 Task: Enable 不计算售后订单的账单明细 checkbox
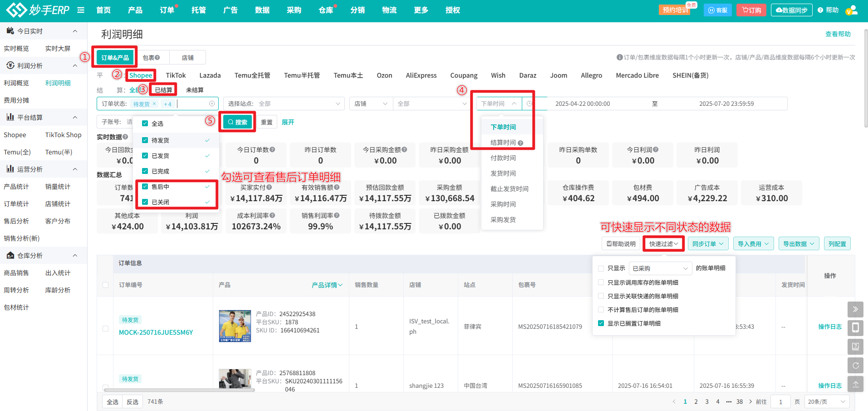click(x=601, y=310)
